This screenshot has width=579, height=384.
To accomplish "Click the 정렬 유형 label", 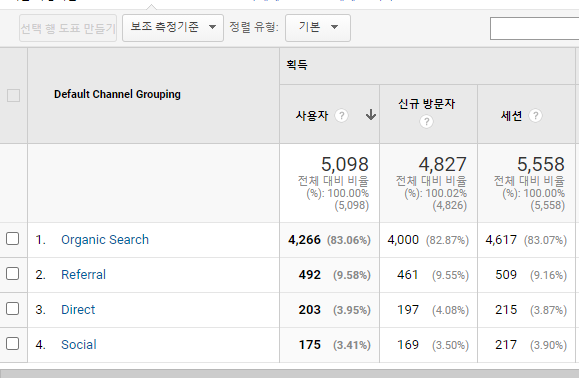I will pos(254,27).
